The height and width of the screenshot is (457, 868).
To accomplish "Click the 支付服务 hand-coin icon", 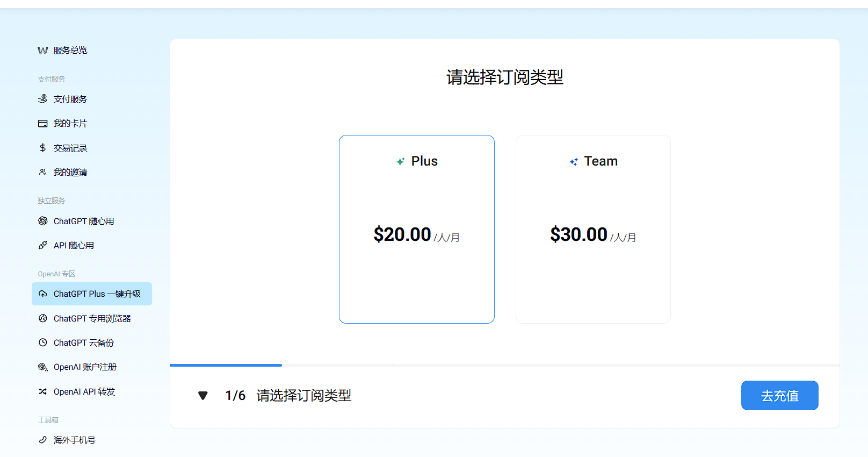I will click(43, 99).
